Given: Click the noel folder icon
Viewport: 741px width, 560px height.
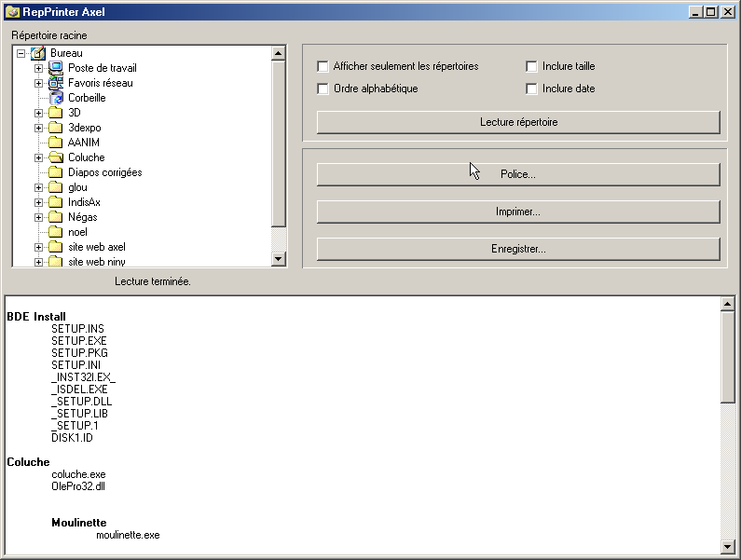Looking at the screenshot, I should click(x=56, y=232).
